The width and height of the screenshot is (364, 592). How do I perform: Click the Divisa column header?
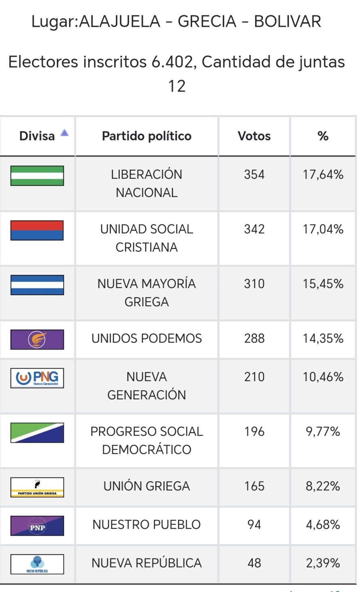coord(37,136)
